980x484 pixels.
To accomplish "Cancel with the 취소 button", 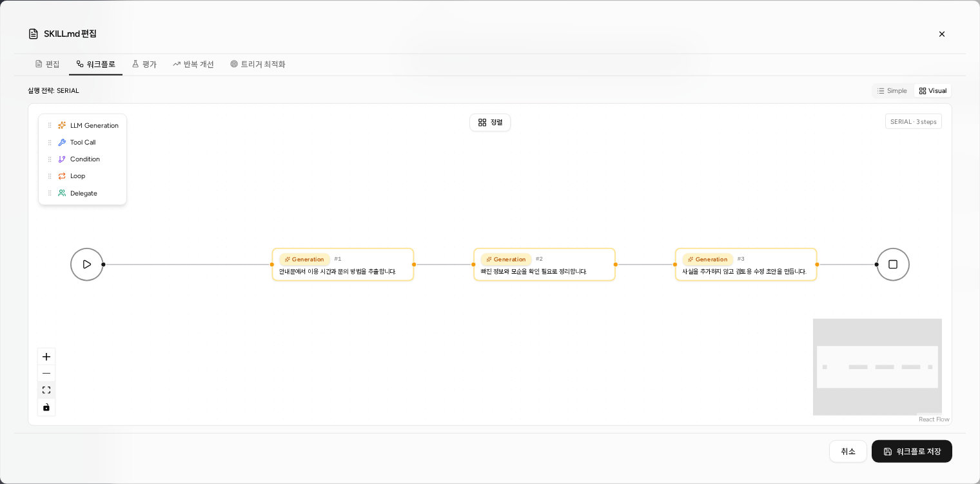I will (x=848, y=452).
